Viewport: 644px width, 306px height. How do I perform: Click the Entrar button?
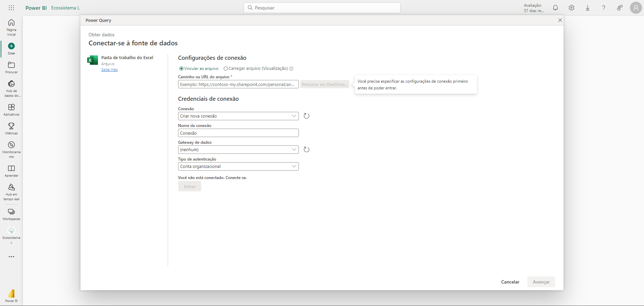pyautogui.click(x=190, y=186)
